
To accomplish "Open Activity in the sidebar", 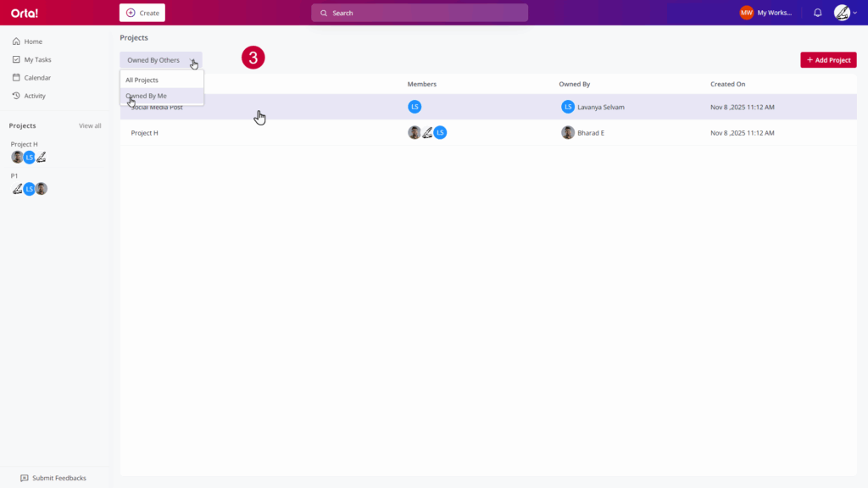I will click(x=35, y=96).
